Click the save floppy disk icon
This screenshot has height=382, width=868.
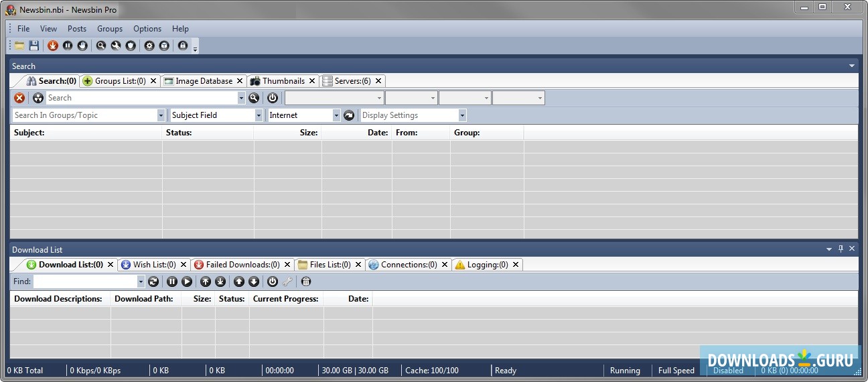point(33,46)
